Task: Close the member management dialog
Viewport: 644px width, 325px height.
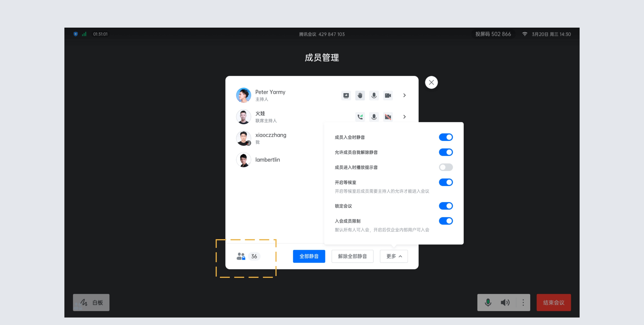Action: tap(431, 82)
